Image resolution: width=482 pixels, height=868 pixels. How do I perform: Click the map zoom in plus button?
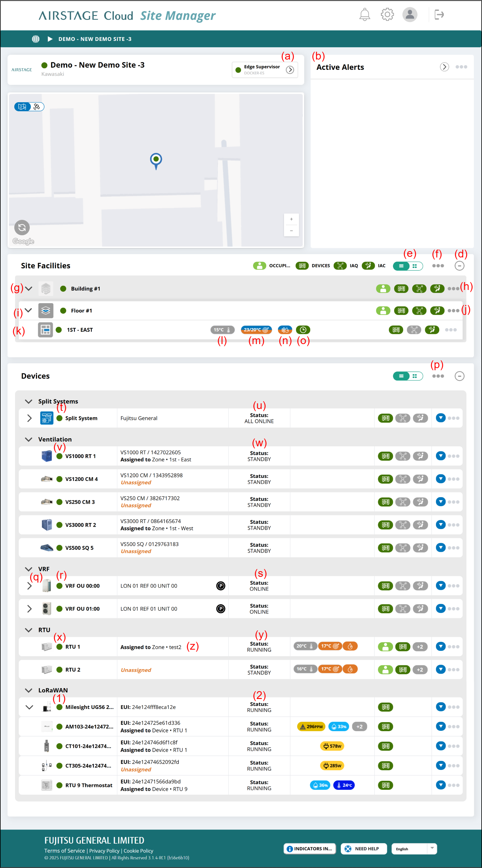click(x=291, y=219)
